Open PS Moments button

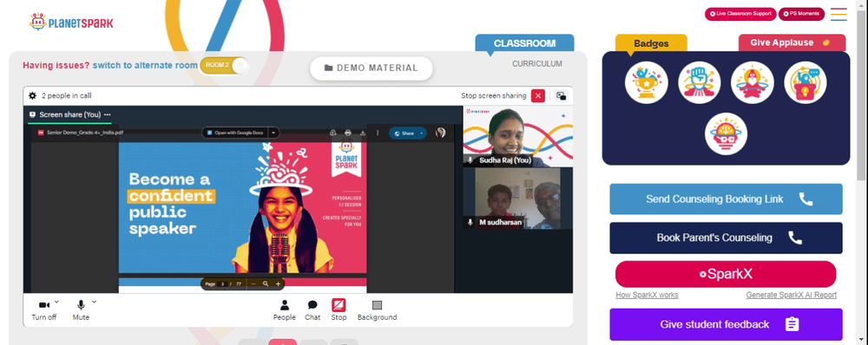click(x=801, y=14)
